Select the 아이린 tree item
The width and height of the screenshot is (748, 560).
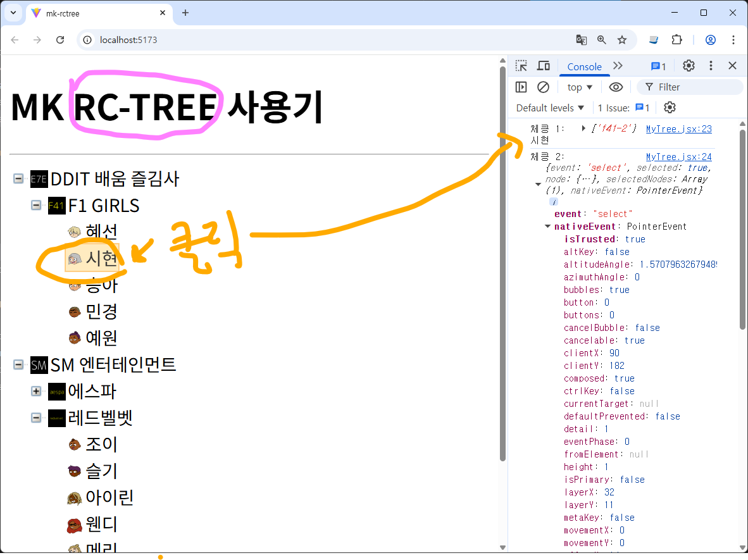(109, 497)
